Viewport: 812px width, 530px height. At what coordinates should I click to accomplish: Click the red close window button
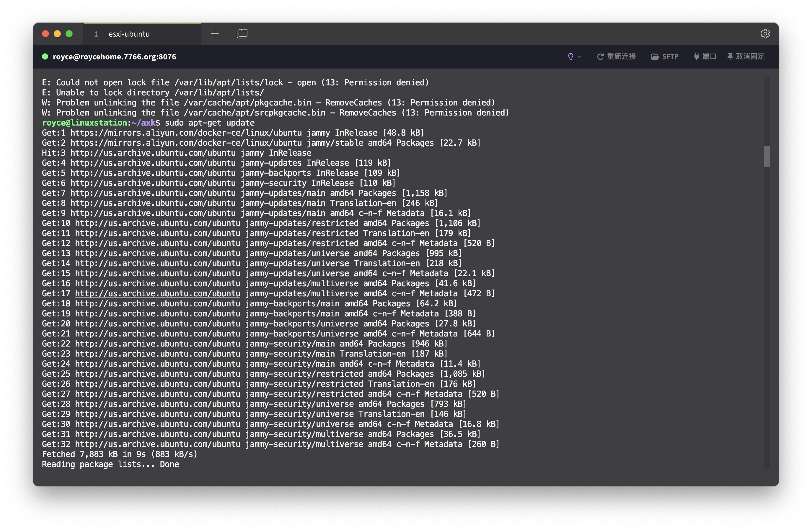(45, 34)
